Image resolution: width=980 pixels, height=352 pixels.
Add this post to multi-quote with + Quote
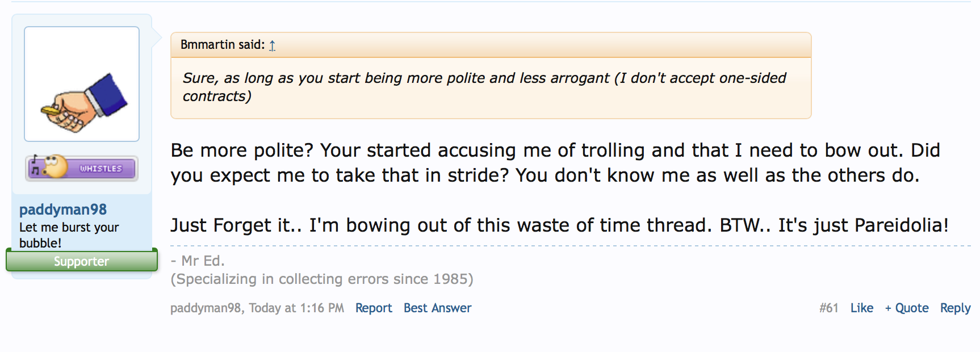point(907,308)
